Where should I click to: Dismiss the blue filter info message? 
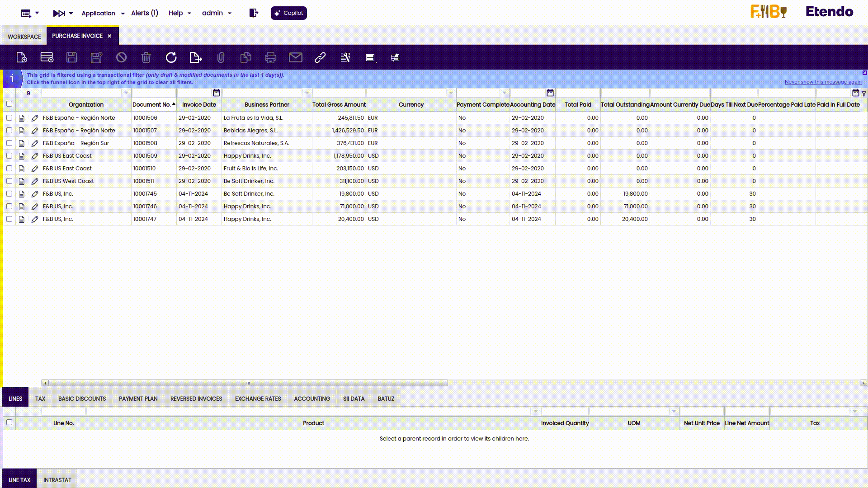tap(864, 73)
